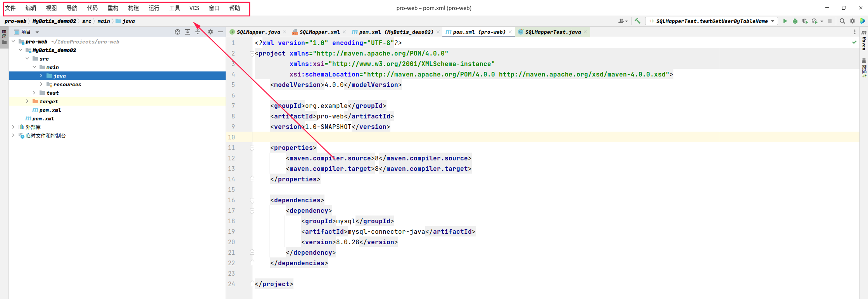Fold the properties block at line 11
The image size is (868, 299).
[252, 148]
